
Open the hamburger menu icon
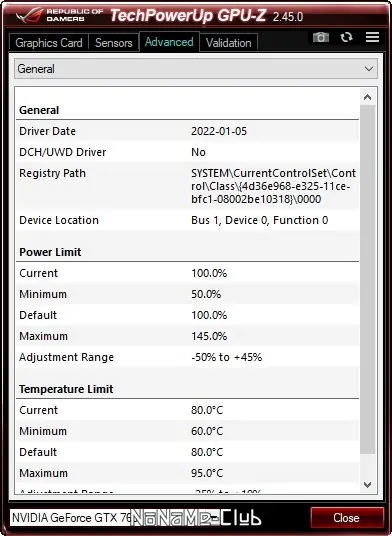(x=373, y=37)
